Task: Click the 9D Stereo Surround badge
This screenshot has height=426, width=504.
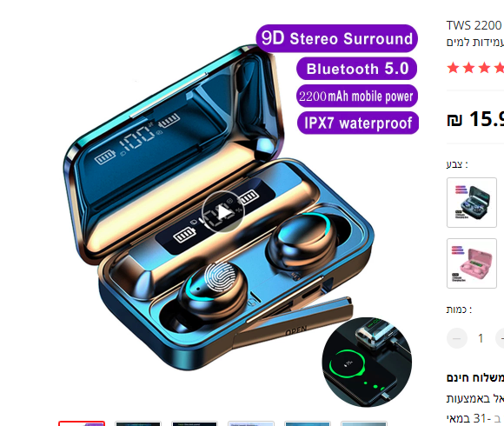Action: pyautogui.click(x=337, y=38)
